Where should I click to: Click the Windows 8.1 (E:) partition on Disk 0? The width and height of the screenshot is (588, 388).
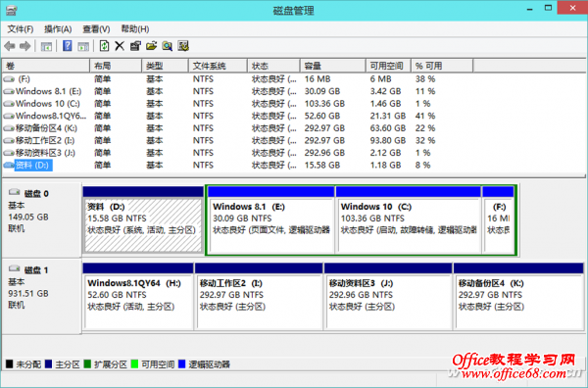click(x=271, y=220)
